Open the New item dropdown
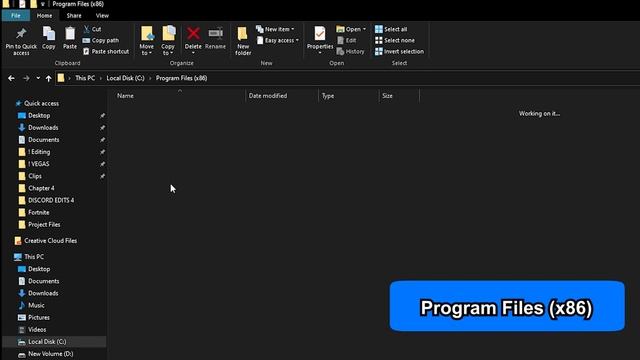The height and width of the screenshot is (360, 640). click(x=275, y=29)
